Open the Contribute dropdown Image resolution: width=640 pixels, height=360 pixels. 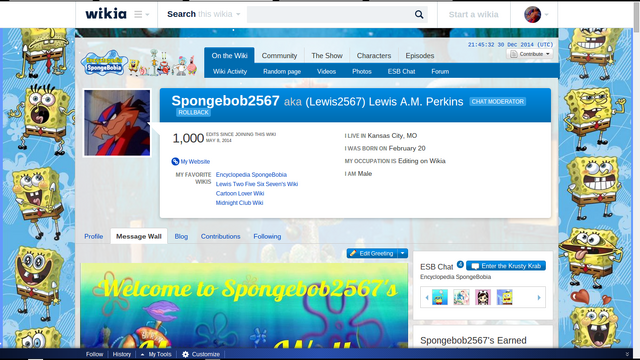click(x=530, y=54)
